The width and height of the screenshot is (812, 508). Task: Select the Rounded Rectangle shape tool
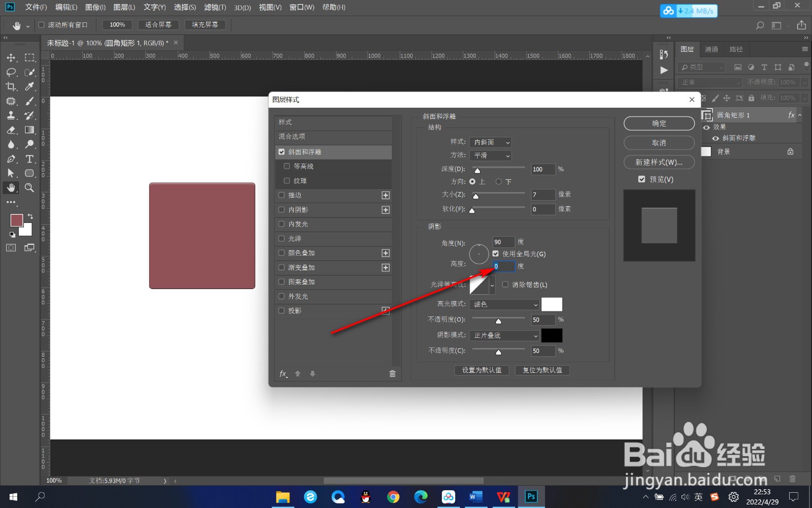click(x=29, y=173)
